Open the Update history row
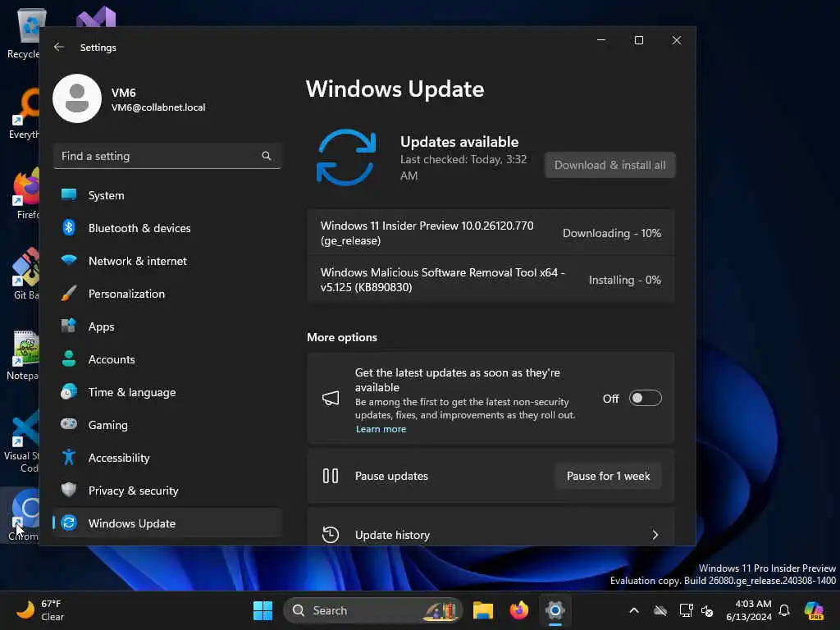The image size is (840, 630). [x=491, y=527]
